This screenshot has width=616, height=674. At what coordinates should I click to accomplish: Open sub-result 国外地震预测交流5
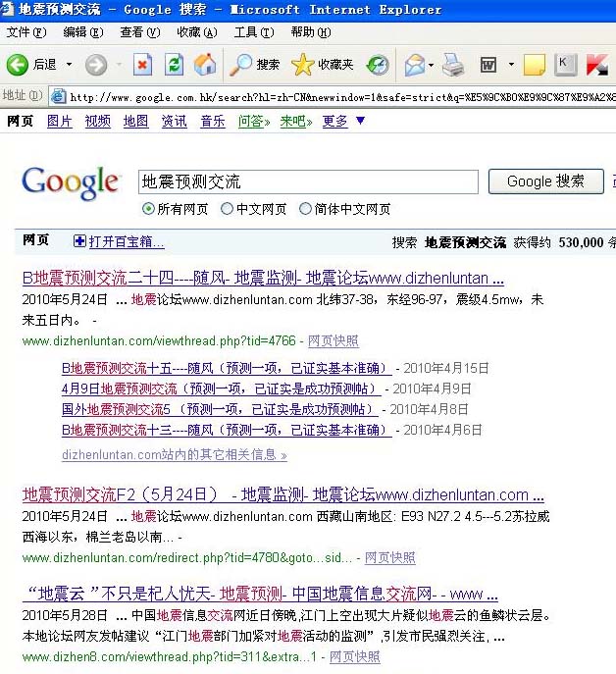pyautogui.click(x=220, y=409)
